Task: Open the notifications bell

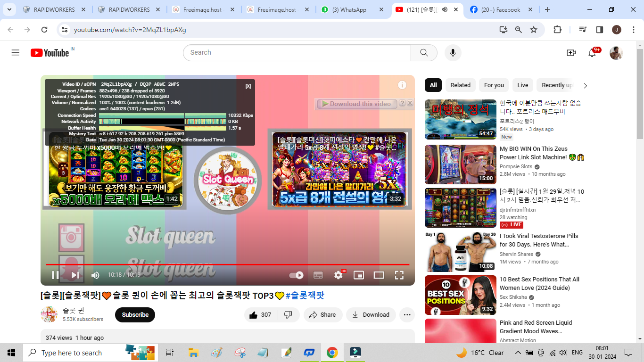Action: (592, 53)
